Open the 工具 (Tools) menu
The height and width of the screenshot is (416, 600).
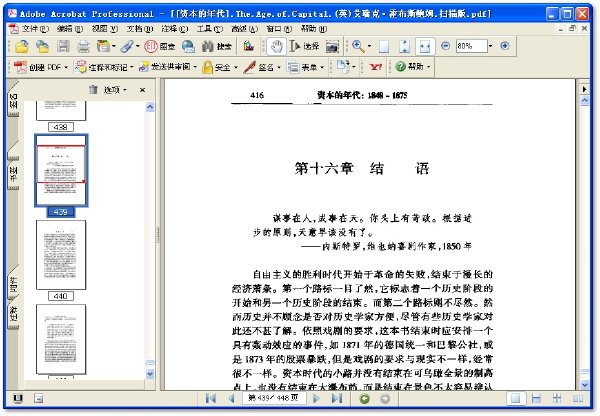point(209,29)
